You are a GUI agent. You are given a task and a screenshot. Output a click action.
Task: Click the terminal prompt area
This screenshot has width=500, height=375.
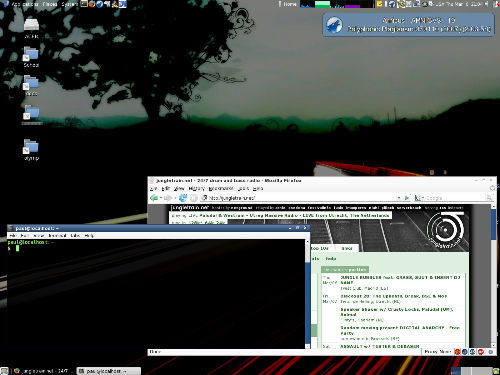tap(156, 293)
